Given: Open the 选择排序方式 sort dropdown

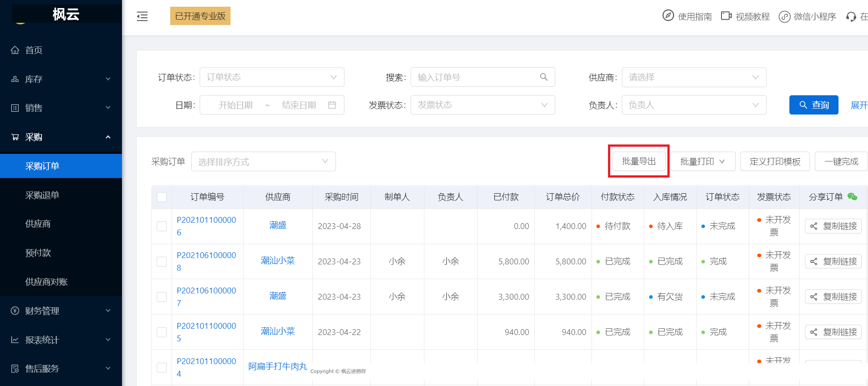Looking at the screenshot, I should pos(263,161).
